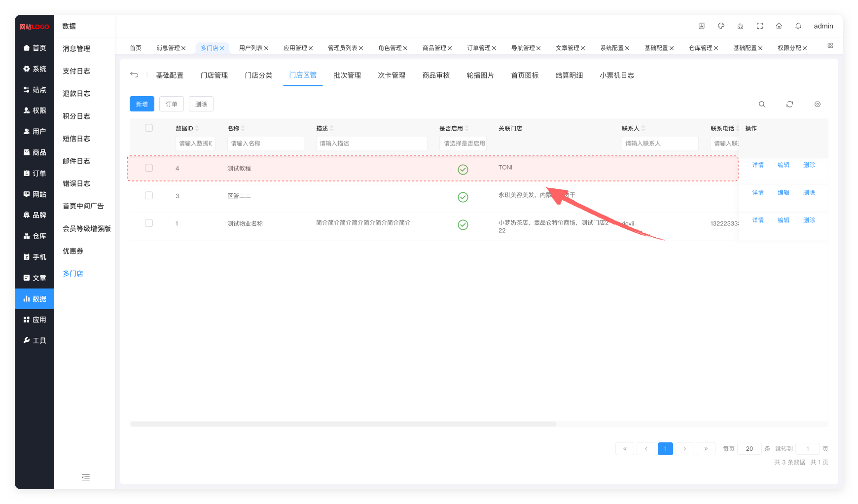Click 编辑 link for the 测试物业名称 row

click(x=783, y=220)
